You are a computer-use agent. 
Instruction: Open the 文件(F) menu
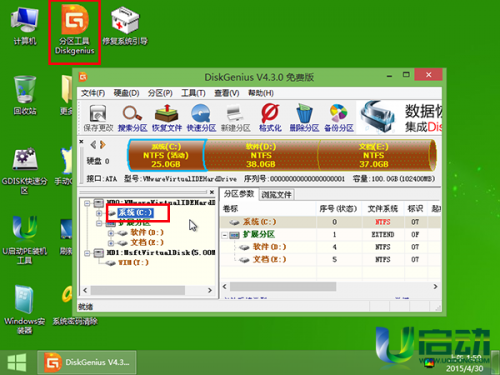coord(93,93)
